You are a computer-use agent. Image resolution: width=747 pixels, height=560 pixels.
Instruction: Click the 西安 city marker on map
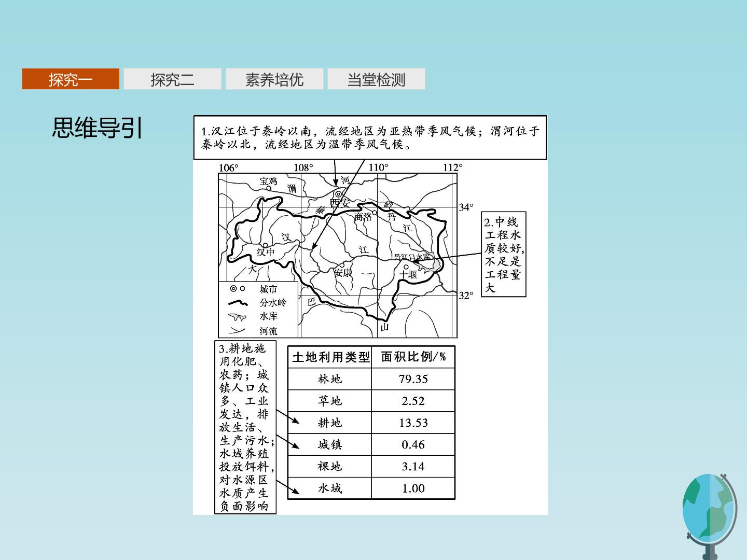tap(338, 194)
